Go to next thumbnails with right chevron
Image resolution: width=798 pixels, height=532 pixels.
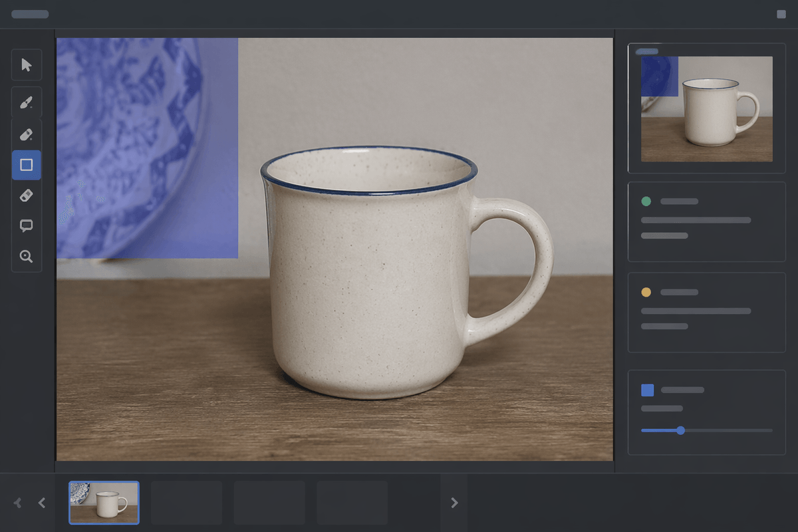455,503
